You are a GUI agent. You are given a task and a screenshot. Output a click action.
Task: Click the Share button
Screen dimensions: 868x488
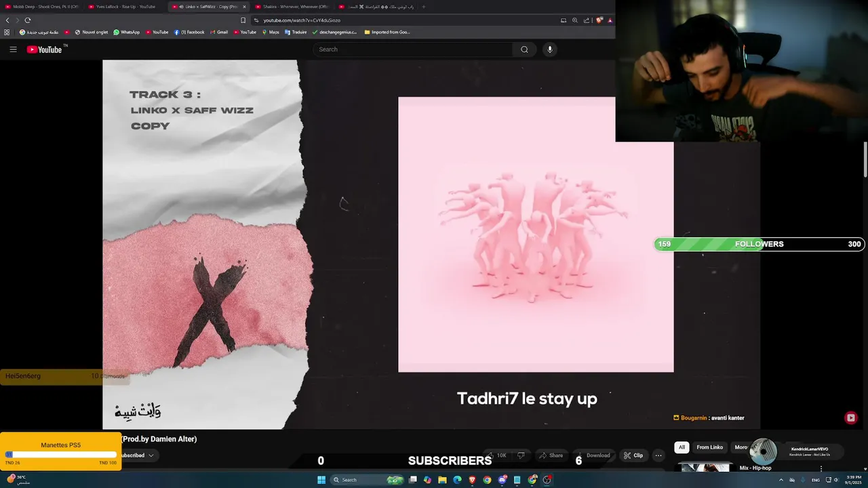point(551,455)
